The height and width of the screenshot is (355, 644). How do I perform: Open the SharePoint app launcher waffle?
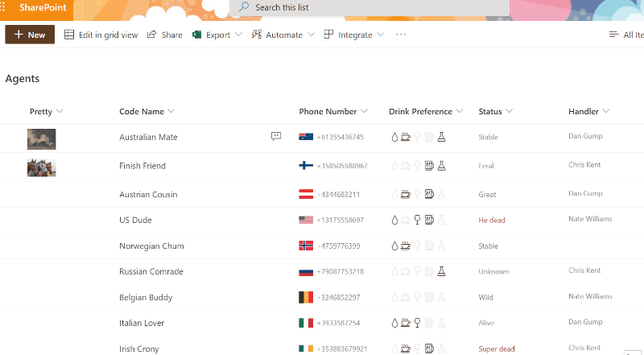(2, 7)
